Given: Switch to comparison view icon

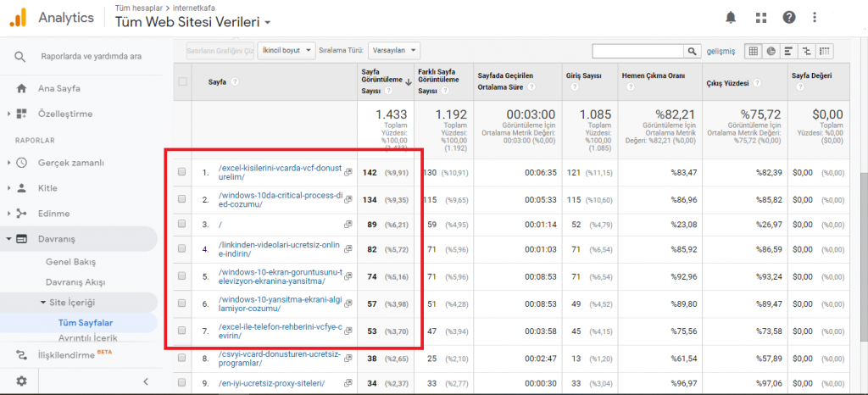Looking at the screenshot, I should tap(807, 51).
